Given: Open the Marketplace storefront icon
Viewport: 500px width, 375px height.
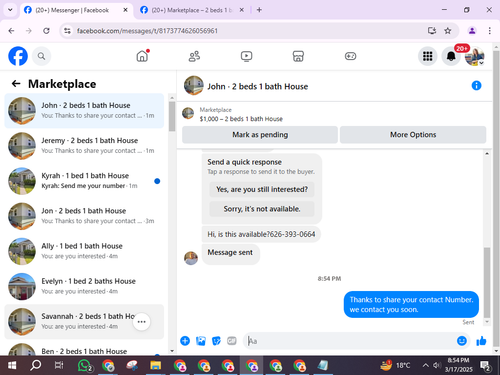Looking at the screenshot, I should (x=298, y=56).
